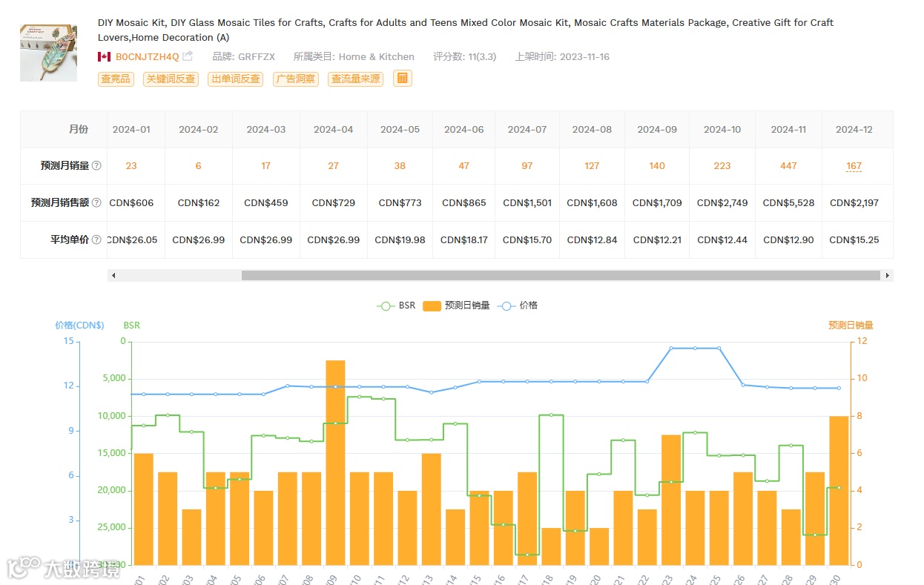Image resolution: width=924 pixels, height=585 pixels.
Task: Click the horizontal table scrollbar thumb
Action: click(x=561, y=275)
